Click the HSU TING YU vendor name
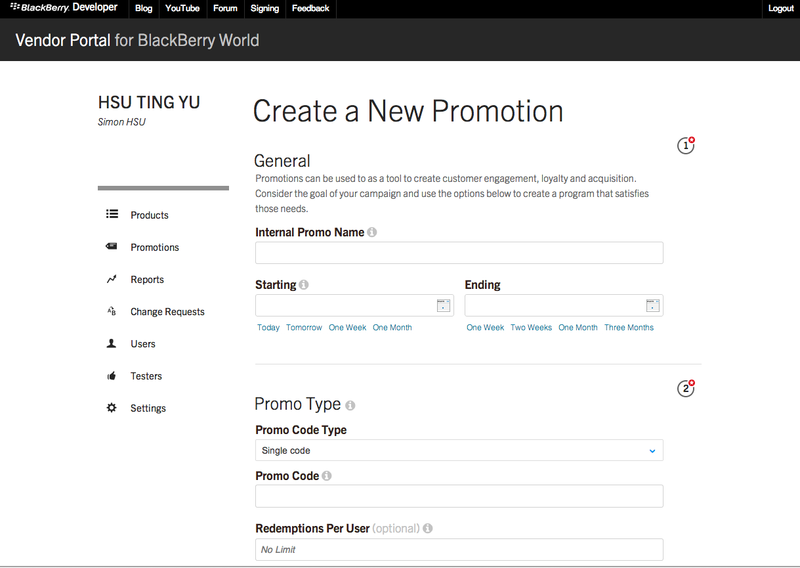Image resolution: width=800 pixels, height=568 pixels. [149, 102]
